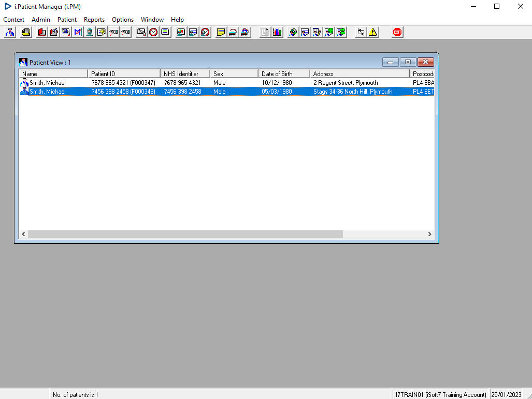Screen dimensions: 532x399
Task: Sort by the NHS Identifier column header
Action: tap(185, 73)
